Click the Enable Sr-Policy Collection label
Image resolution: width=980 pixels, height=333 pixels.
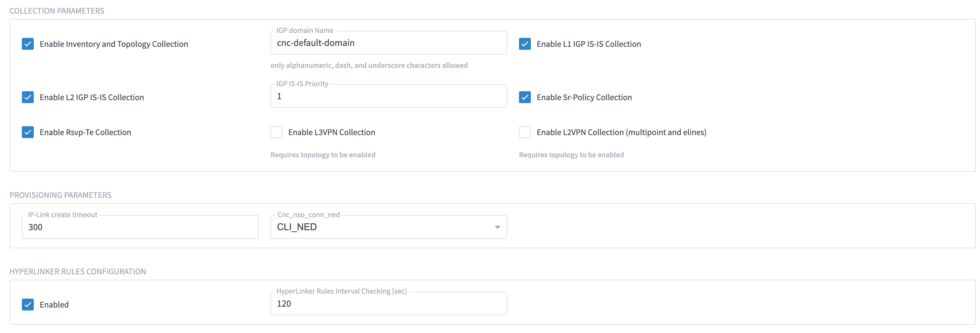point(584,97)
